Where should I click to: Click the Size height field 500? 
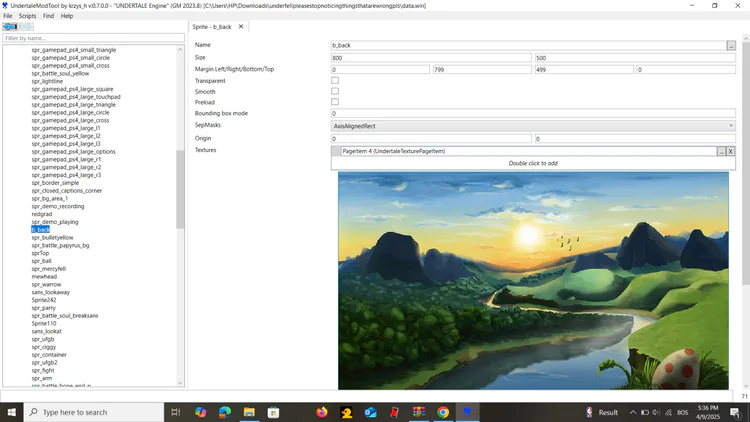click(635, 58)
